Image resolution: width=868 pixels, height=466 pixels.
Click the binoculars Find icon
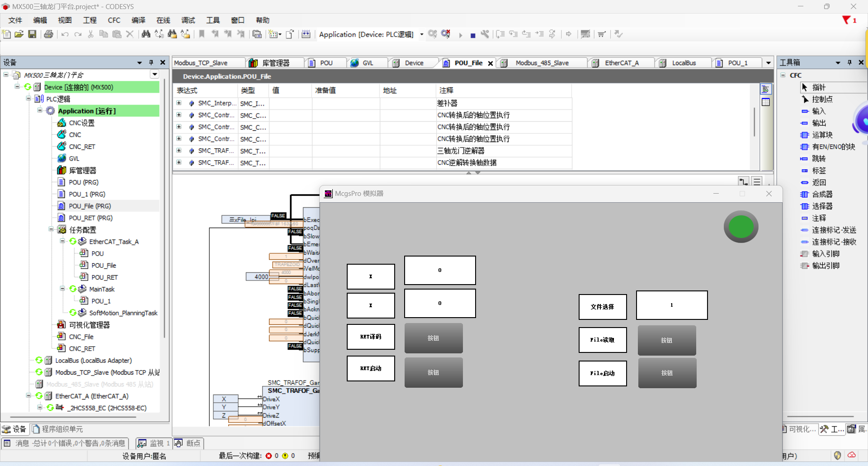click(x=146, y=34)
